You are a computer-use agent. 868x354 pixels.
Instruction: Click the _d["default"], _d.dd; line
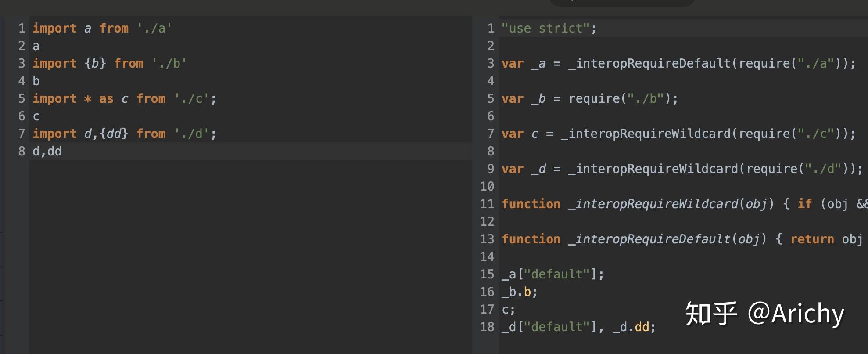coord(579,327)
